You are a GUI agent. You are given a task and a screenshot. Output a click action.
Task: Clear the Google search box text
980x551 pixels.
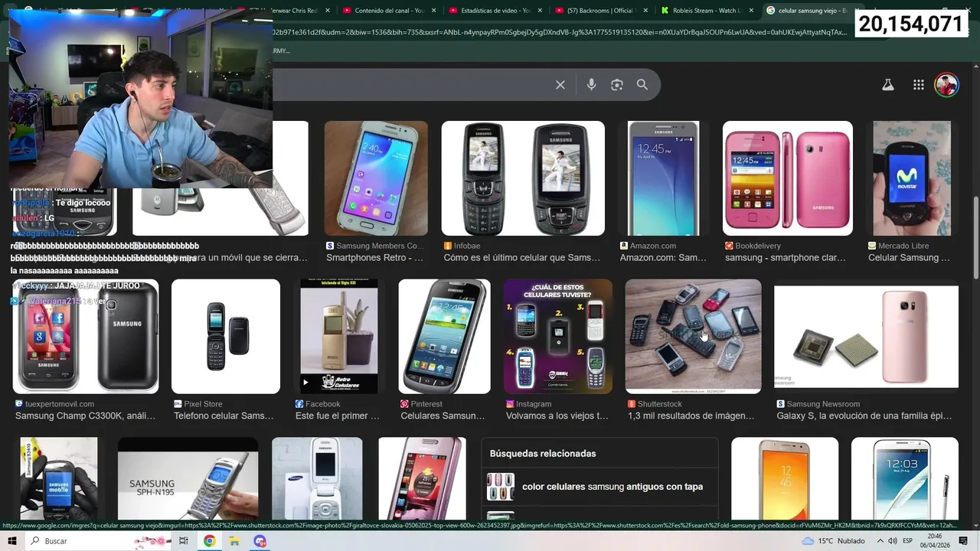[560, 85]
